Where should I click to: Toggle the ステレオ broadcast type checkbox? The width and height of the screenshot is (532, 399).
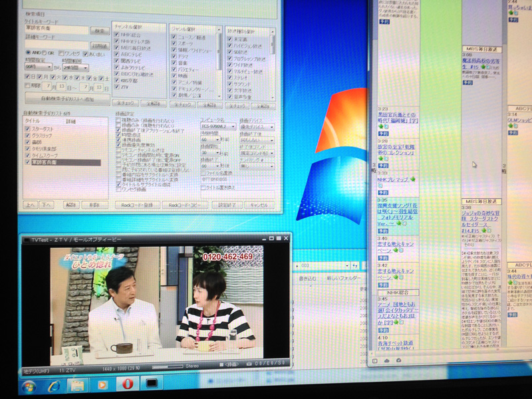pos(230,78)
